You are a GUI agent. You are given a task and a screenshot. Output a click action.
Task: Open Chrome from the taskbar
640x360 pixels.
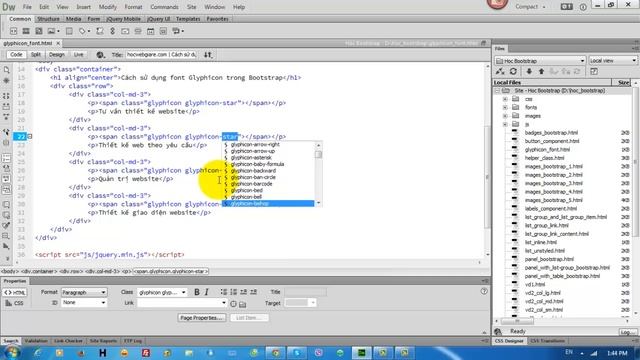pyautogui.click(x=276, y=353)
